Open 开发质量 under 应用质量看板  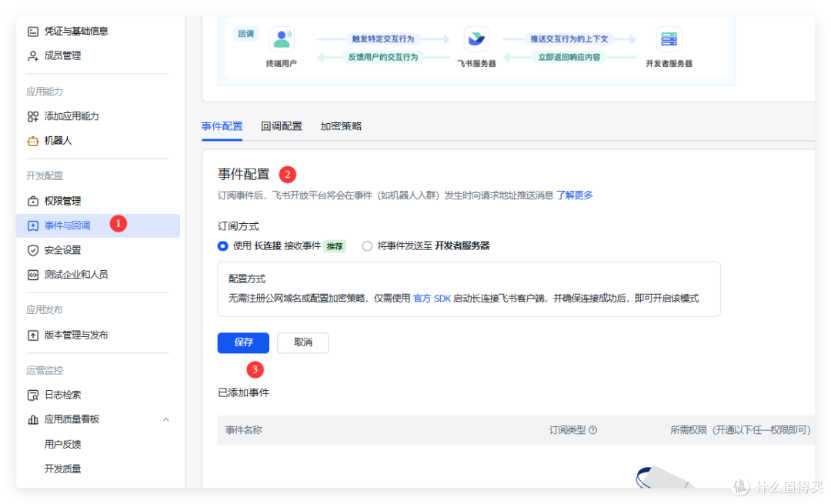pos(62,469)
